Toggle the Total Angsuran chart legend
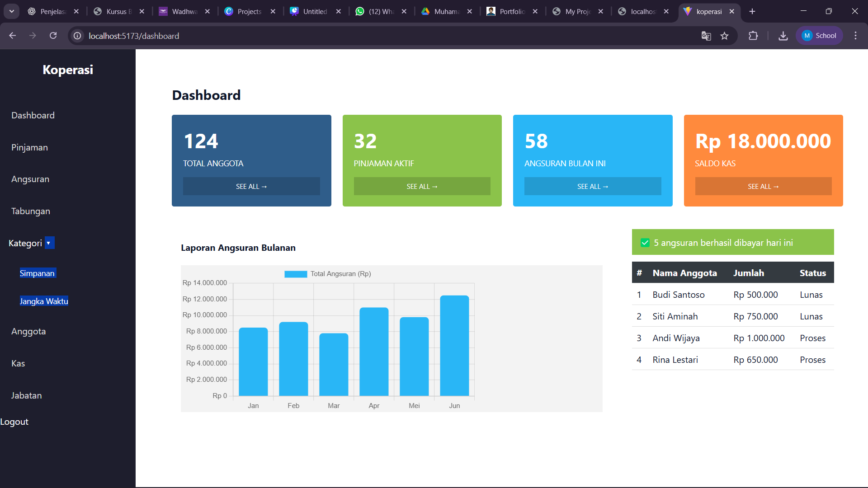The image size is (868, 488). [327, 274]
